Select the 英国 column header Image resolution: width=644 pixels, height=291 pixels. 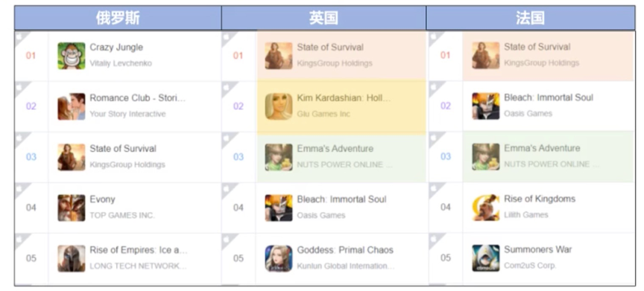coord(324,18)
